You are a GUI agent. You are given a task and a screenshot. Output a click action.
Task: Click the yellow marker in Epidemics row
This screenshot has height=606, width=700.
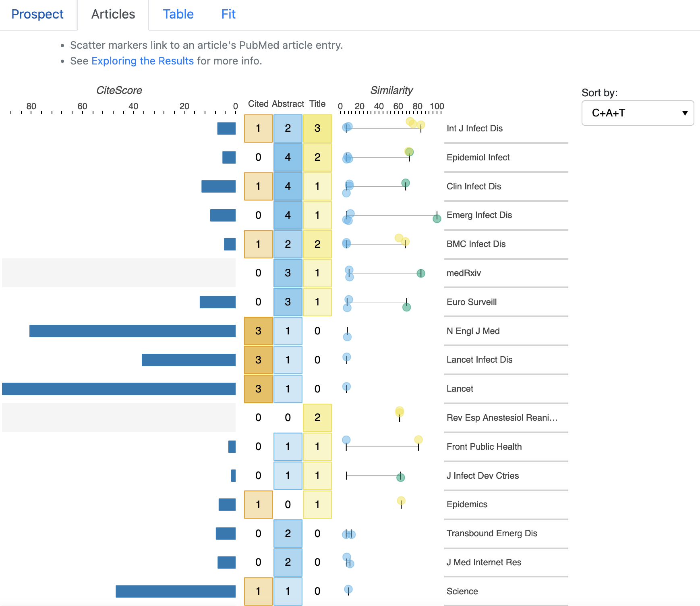coord(401,501)
